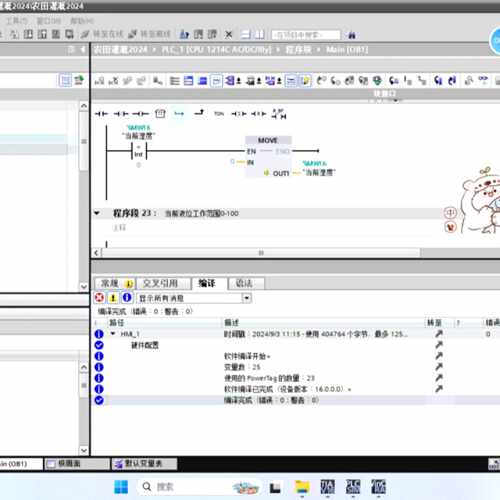
Task: Click the go offline button
Action: click(150, 34)
